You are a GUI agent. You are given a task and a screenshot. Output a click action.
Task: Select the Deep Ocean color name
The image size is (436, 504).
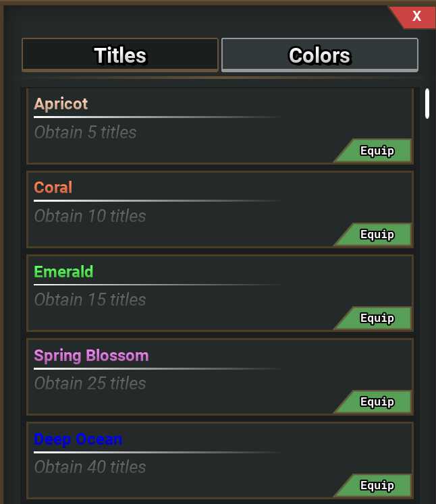78,439
